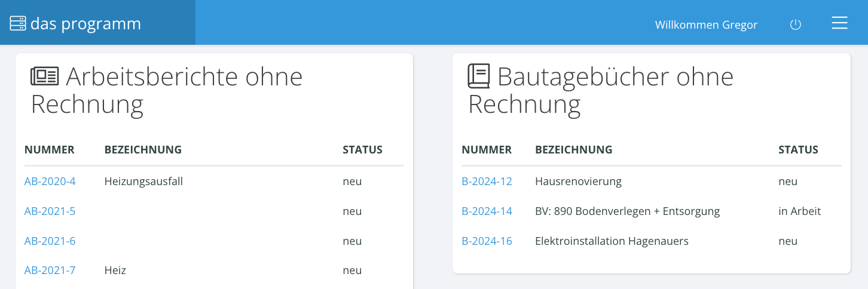Click the Hausrenovierung description cell
868x289 pixels.
(578, 181)
